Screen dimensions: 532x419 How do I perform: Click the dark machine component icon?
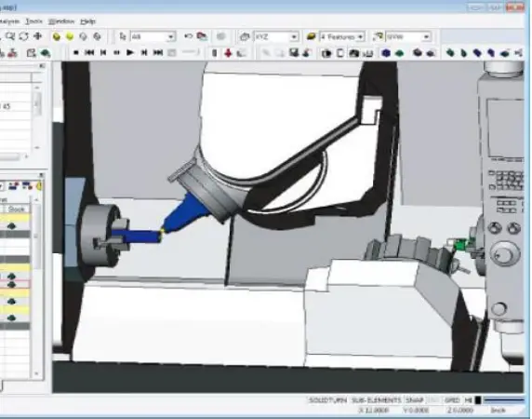418,53
